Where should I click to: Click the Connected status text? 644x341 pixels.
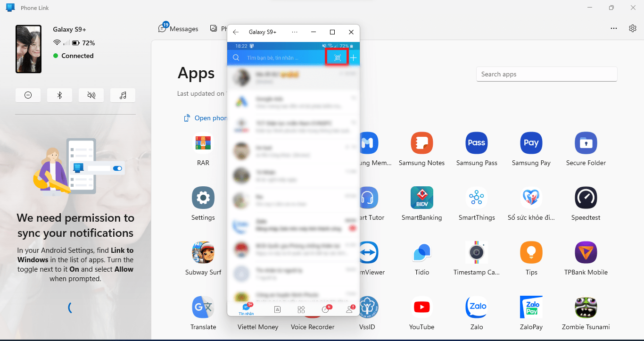click(x=77, y=56)
